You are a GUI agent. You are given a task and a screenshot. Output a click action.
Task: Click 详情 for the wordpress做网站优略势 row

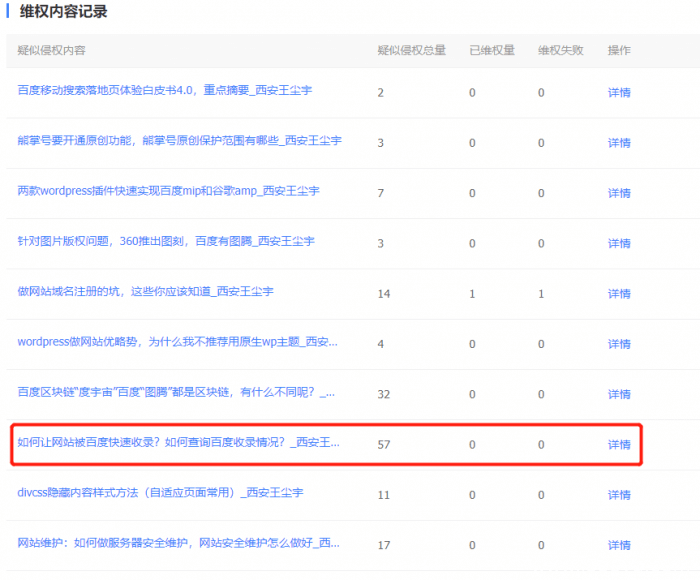(619, 344)
